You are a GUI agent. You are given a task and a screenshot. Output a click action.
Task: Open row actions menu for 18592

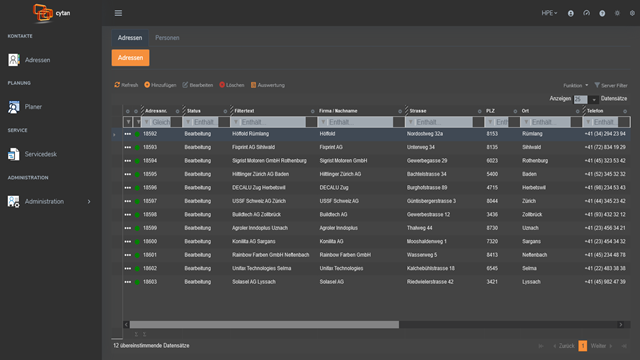[128, 134]
